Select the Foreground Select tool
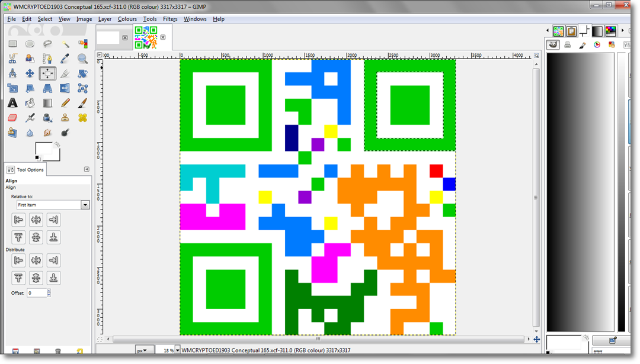This screenshot has width=640, height=364. coord(30,59)
